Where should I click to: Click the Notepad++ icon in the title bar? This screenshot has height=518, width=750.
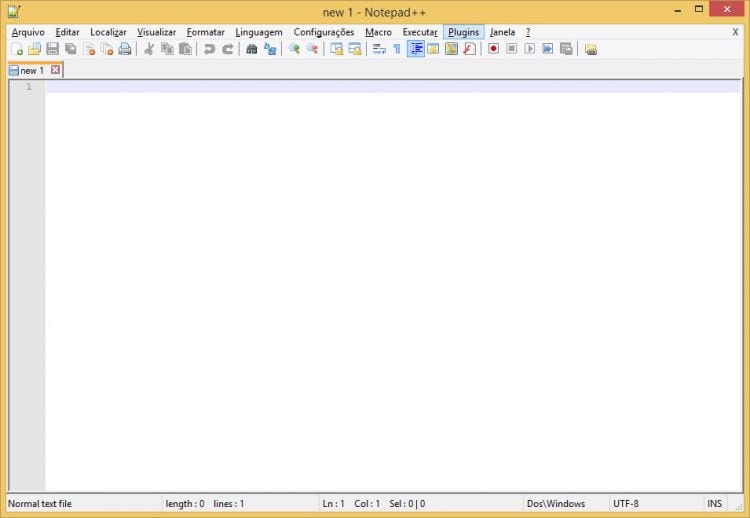coord(14,11)
